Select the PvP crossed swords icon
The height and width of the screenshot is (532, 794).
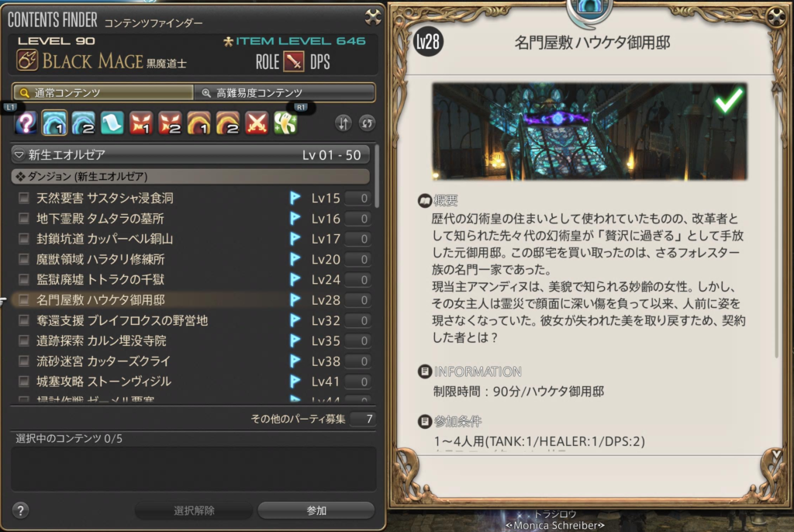click(x=257, y=123)
